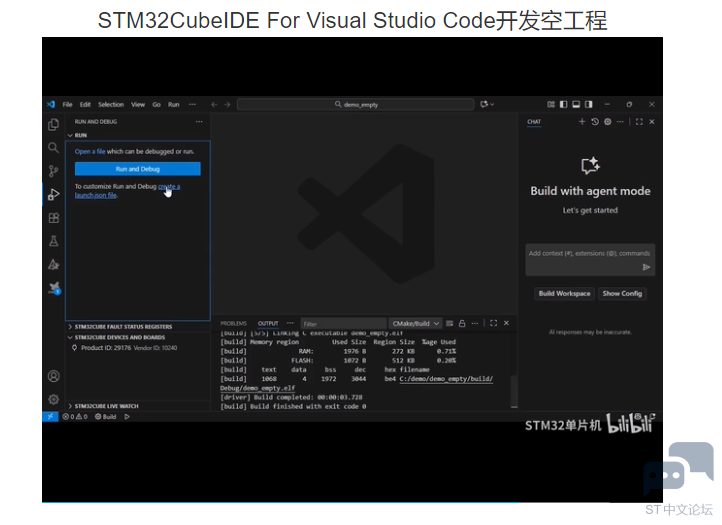Toggle the secondary side bar
Viewport: 722px width, 525px height.
tap(589, 105)
